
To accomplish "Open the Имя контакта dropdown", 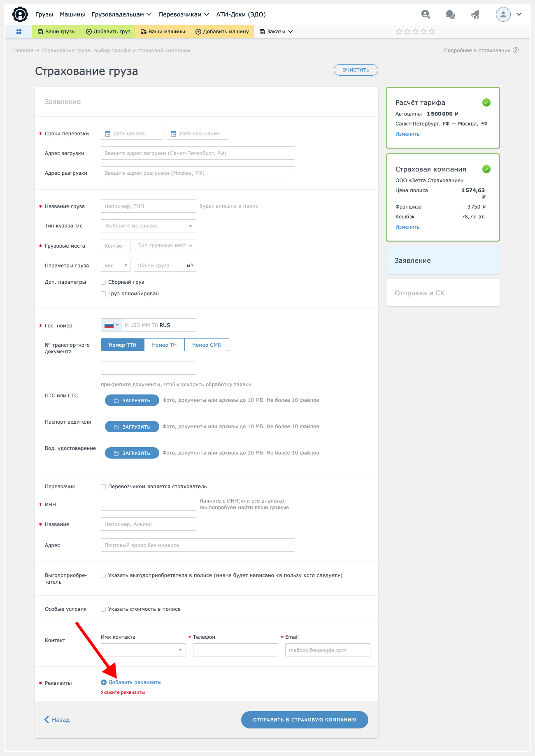I will tap(143, 650).
